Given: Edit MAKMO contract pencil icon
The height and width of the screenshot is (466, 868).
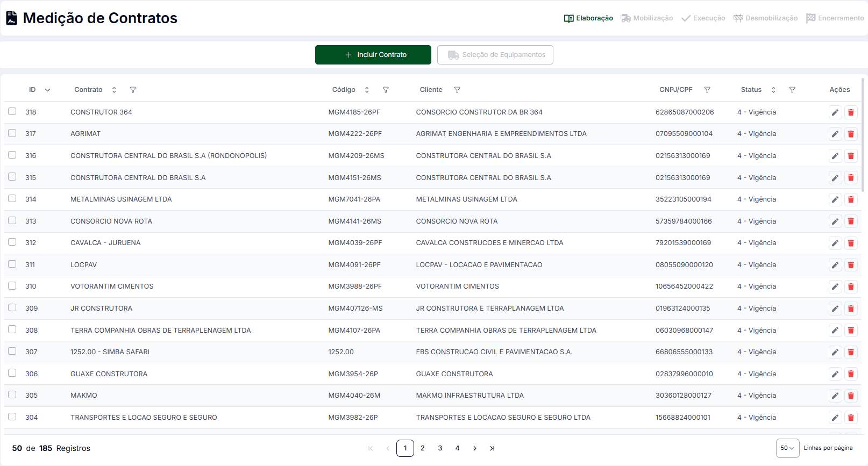Looking at the screenshot, I should click(x=835, y=396).
